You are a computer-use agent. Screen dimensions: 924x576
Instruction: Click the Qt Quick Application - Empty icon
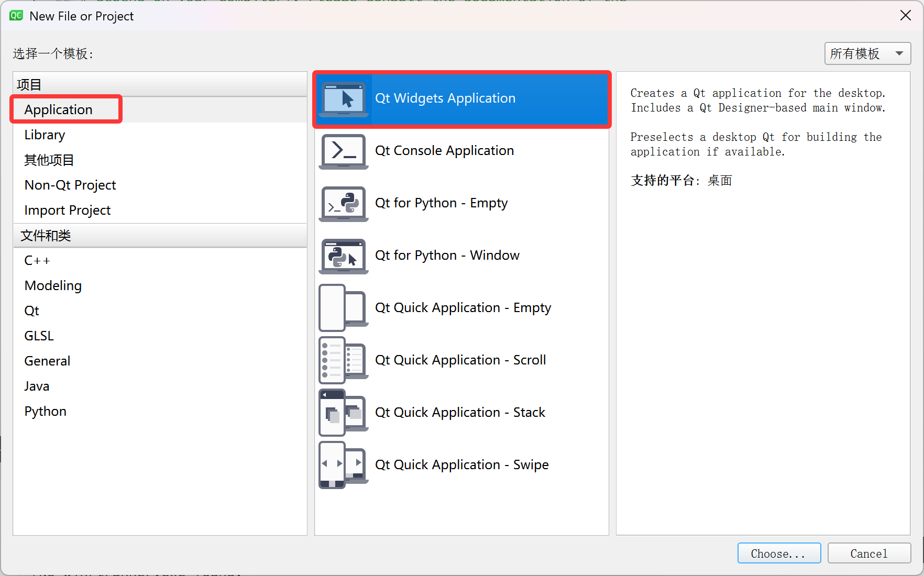pyautogui.click(x=344, y=308)
